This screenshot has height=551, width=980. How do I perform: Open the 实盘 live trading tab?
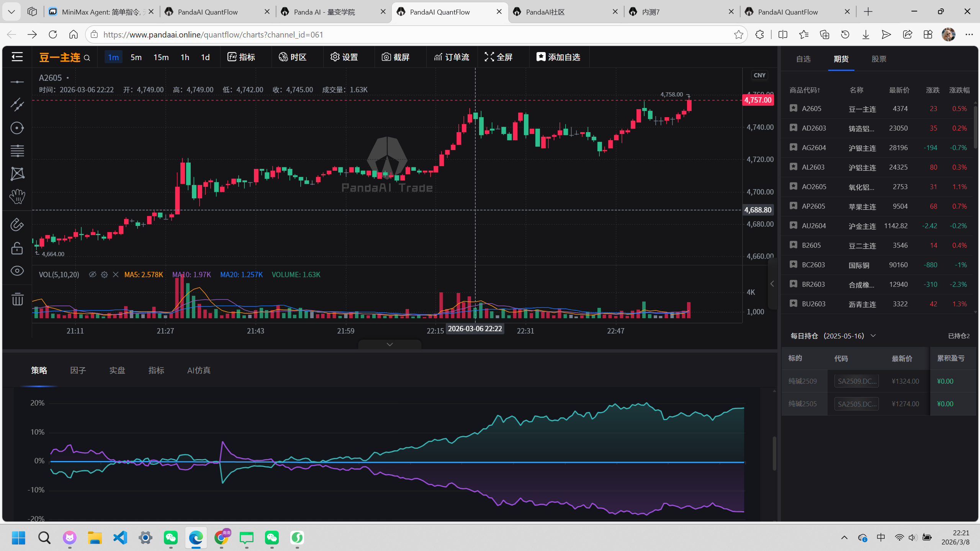117,370
